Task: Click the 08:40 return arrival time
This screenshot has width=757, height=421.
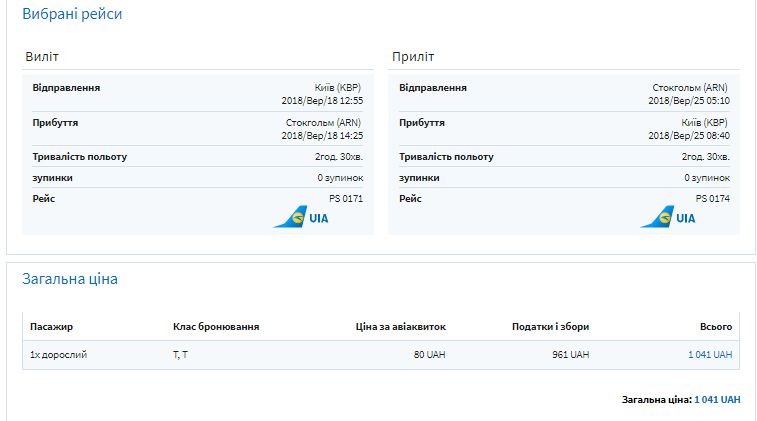Action: tap(717, 136)
